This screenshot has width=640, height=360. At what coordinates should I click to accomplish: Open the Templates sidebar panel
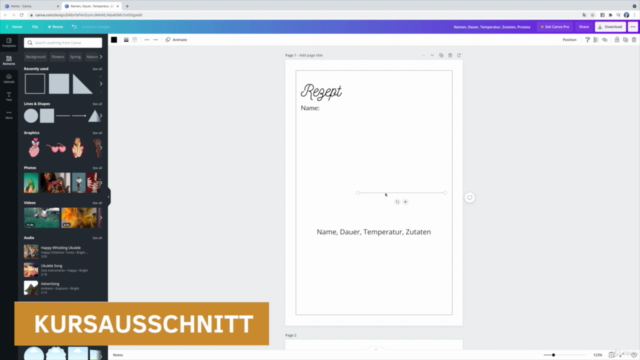9,42
